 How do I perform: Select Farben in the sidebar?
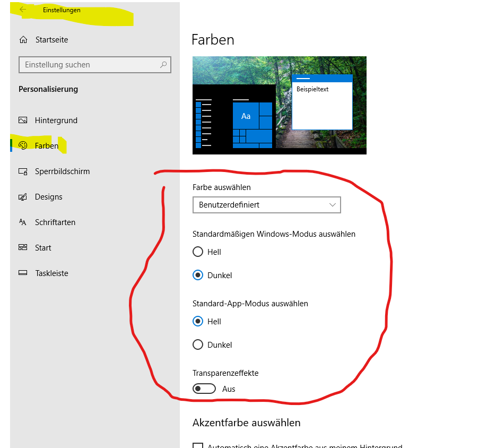click(47, 145)
